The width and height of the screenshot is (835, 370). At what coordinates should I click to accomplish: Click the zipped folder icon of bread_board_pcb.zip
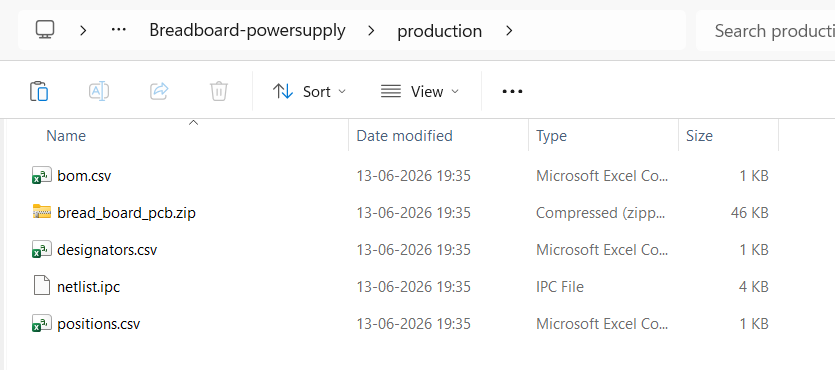pos(42,211)
